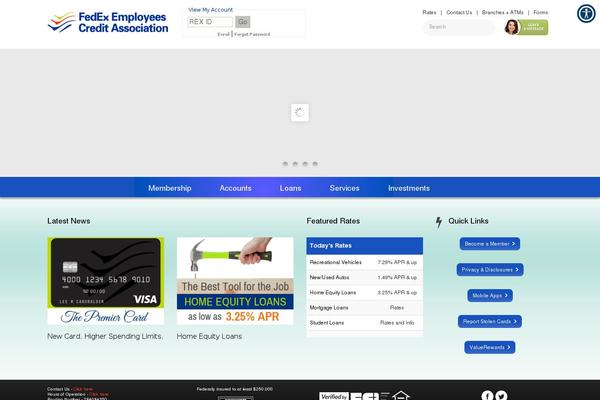Screen dimensions: 600x400
Task: Click the 'Home Equity Loans' news caption
Action: (x=209, y=336)
